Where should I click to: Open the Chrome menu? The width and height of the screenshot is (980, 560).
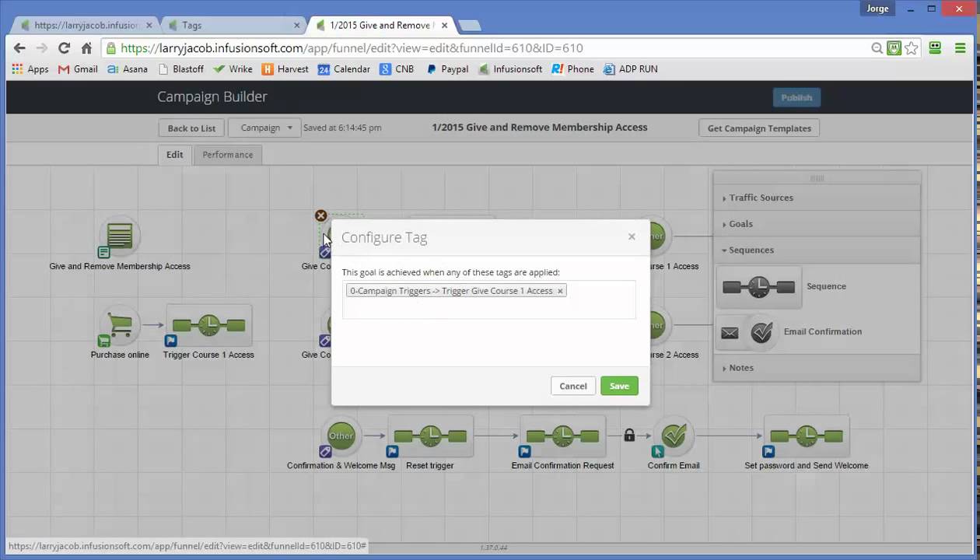(x=960, y=48)
